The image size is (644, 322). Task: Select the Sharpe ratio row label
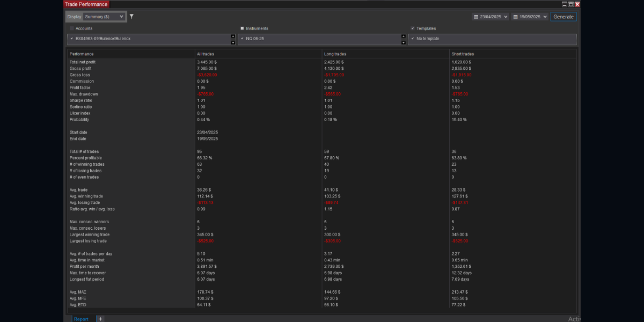pyautogui.click(x=80, y=100)
